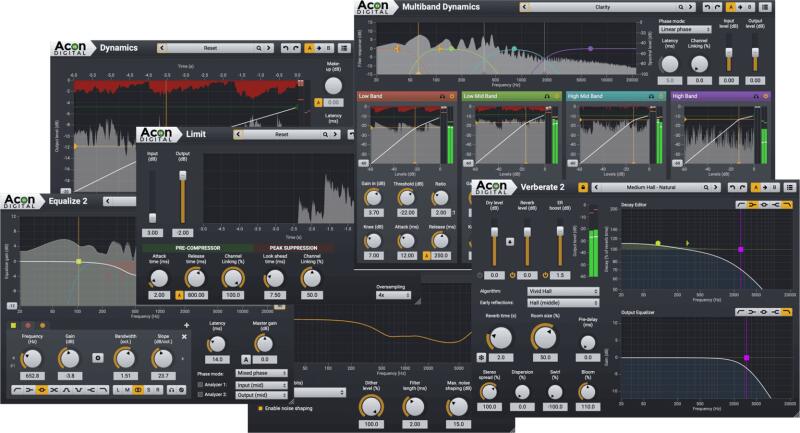Open the list menu icon in Verberate 2

click(x=790, y=187)
